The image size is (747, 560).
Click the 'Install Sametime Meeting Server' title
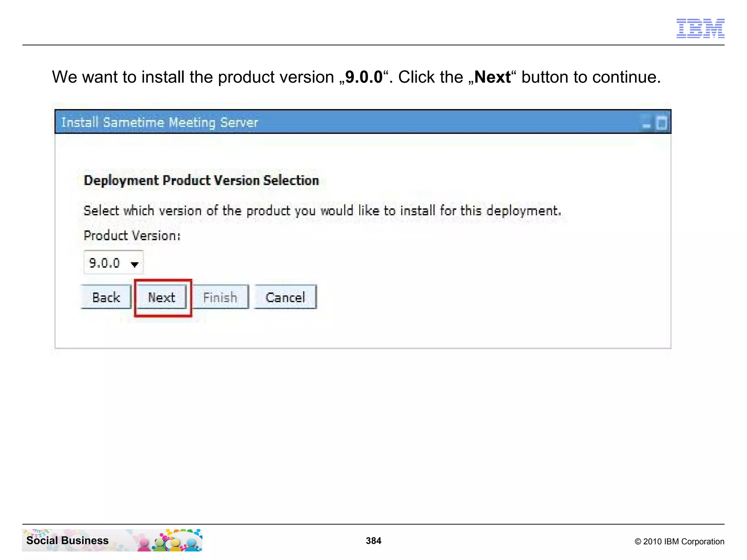pos(159,122)
